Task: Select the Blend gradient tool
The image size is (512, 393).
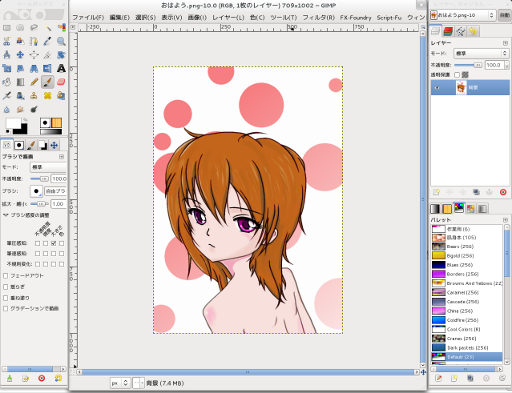Action: pos(20,82)
